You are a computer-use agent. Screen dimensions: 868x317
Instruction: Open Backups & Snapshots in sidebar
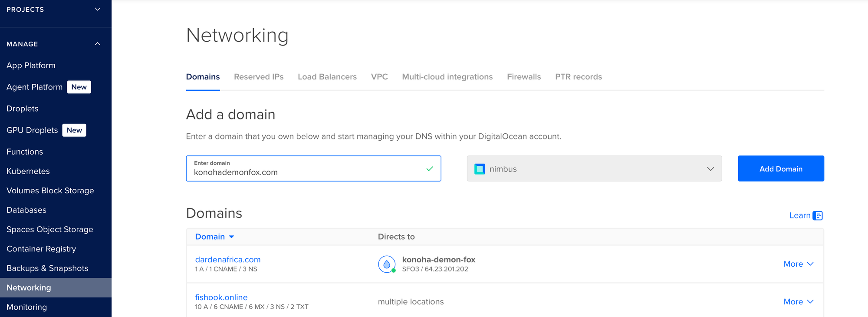pyautogui.click(x=47, y=268)
